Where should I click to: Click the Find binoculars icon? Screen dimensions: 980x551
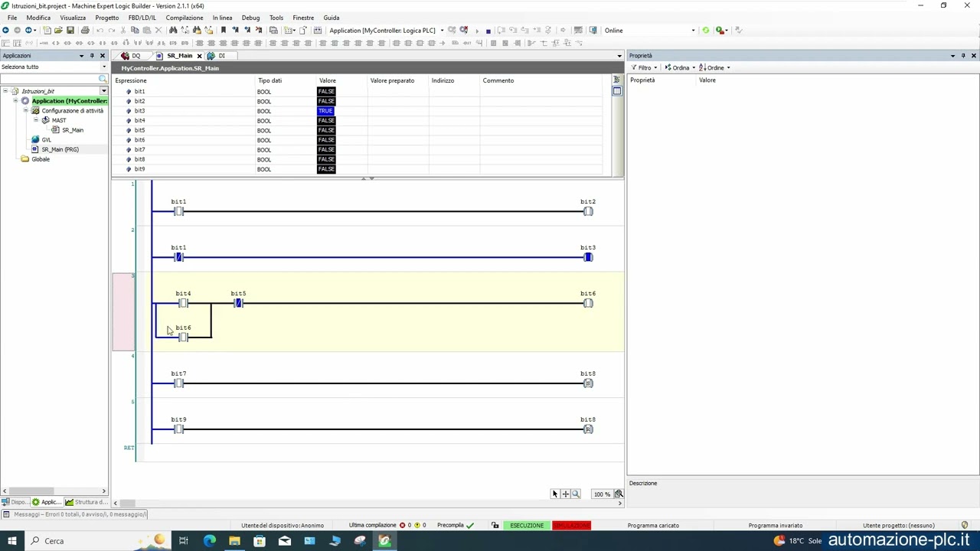(173, 31)
